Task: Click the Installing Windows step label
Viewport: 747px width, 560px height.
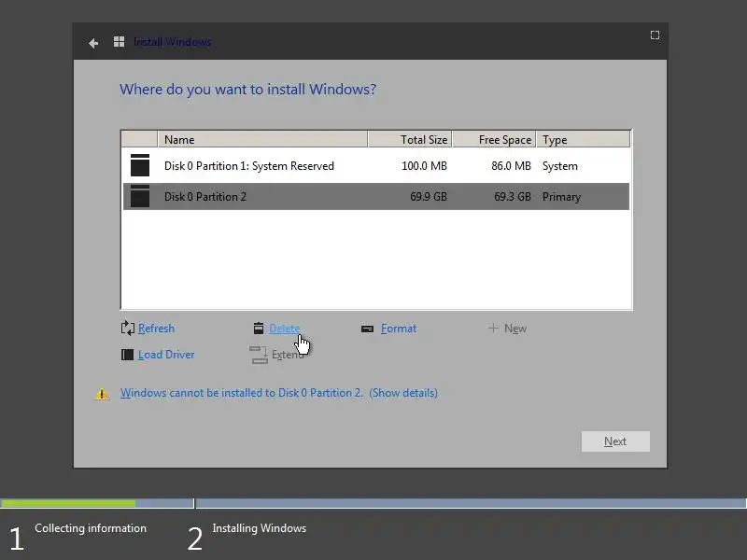Action: (260, 528)
